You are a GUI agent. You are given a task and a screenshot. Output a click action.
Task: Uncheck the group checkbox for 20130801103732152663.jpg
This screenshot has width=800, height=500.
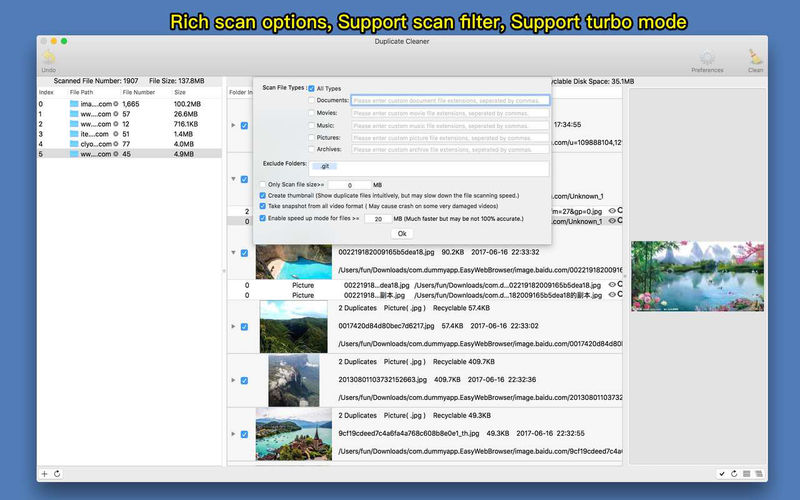[x=244, y=381]
